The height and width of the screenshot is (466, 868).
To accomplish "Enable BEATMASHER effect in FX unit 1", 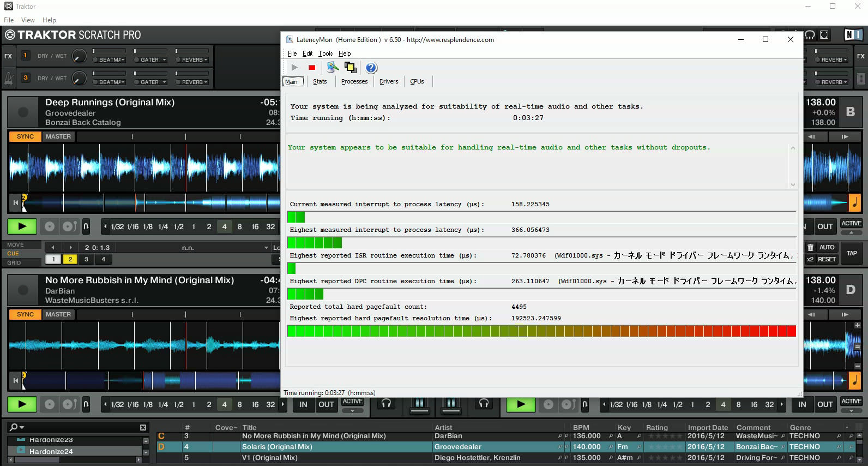I will 95,60.
